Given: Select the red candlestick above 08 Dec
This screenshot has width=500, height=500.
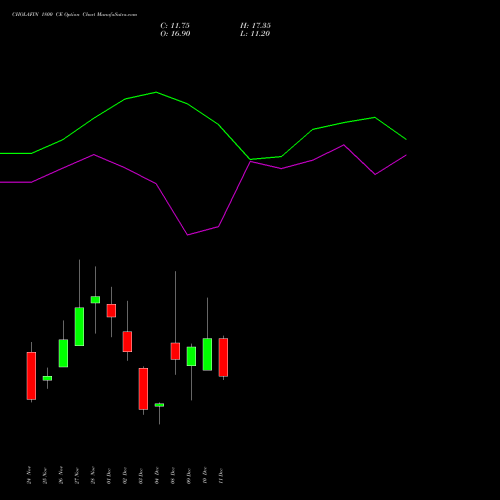Looking at the screenshot, I should (x=175, y=351).
